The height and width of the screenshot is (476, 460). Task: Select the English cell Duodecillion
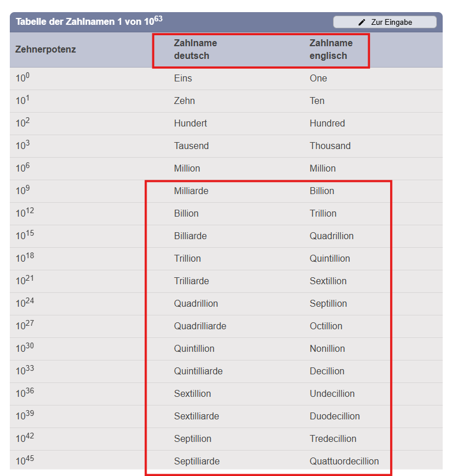click(334, 416)
